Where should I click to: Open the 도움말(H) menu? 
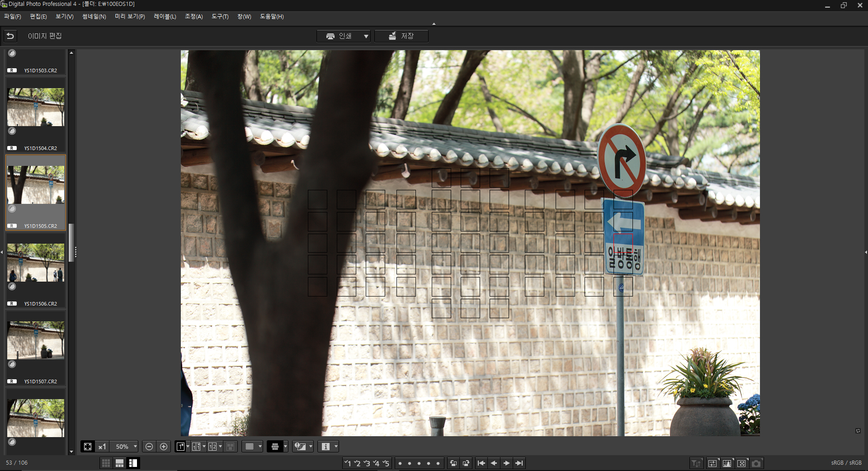272,17
